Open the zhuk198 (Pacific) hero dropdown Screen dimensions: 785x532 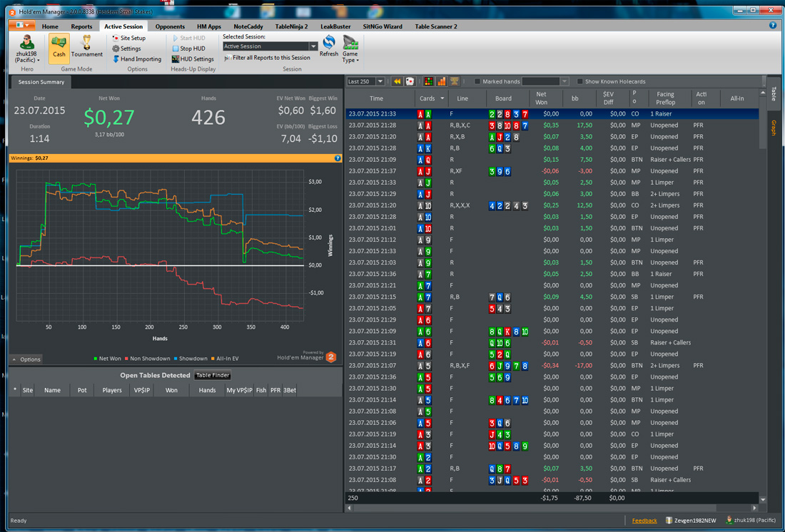(x=26, y=48)
